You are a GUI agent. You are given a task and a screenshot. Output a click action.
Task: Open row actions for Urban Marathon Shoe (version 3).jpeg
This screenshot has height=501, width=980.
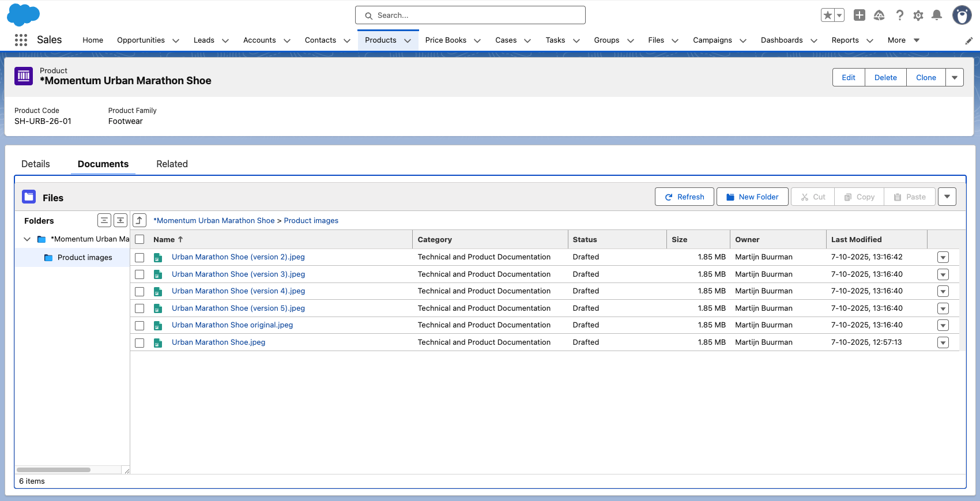[x=943, y=274]
